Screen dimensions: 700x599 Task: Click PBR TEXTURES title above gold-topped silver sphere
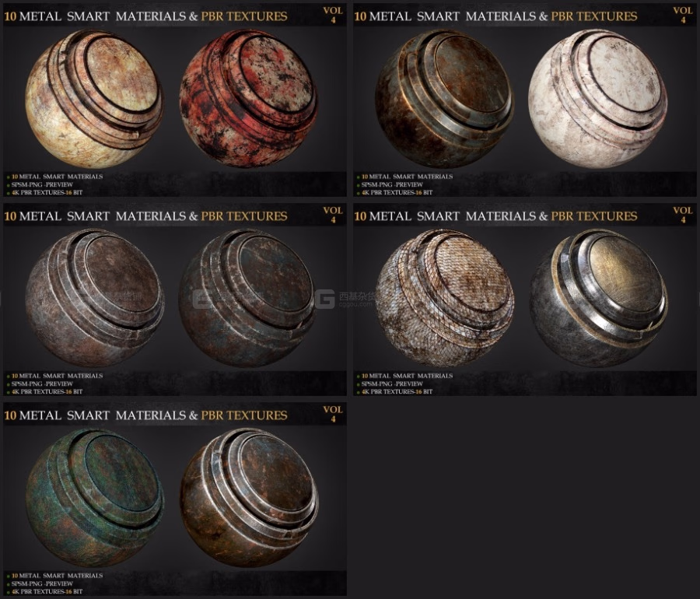(593, 216)
